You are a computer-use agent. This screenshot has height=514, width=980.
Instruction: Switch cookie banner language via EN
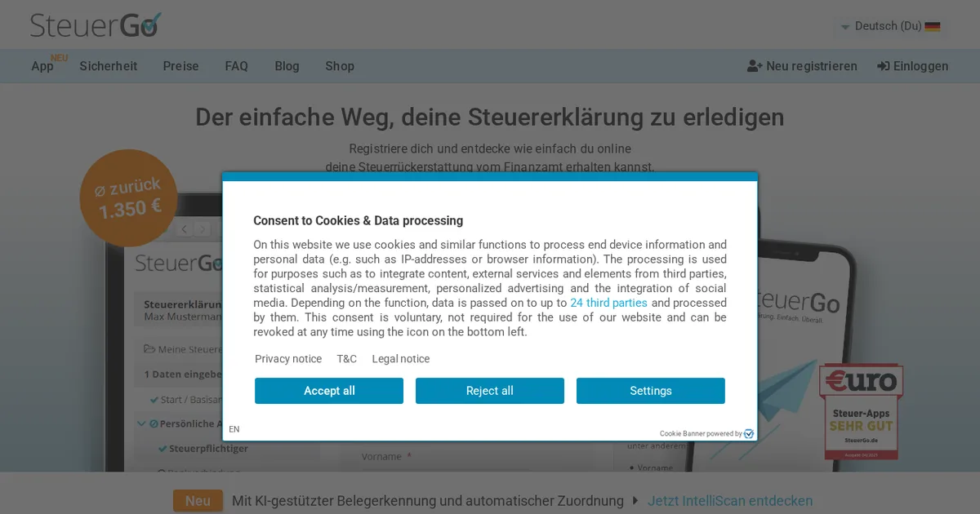(x=234, y=429)
